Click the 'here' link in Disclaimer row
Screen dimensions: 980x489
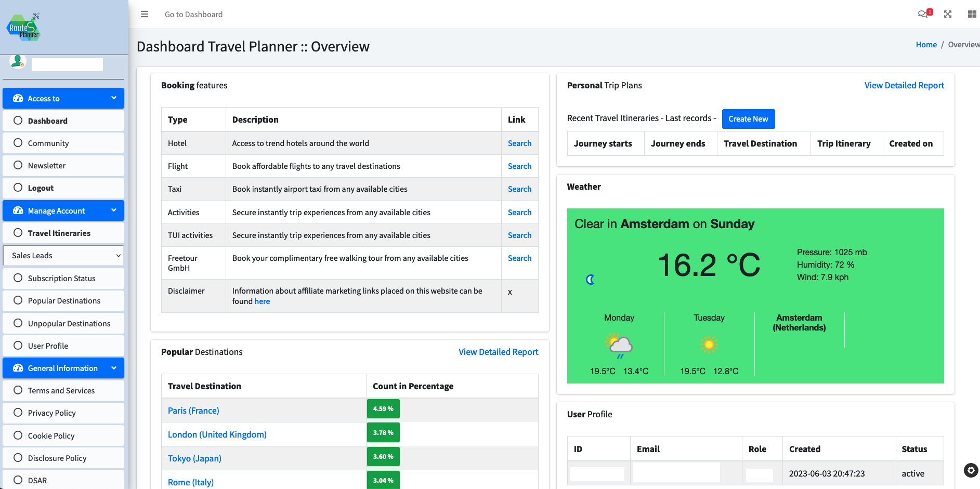click(262, 301)
